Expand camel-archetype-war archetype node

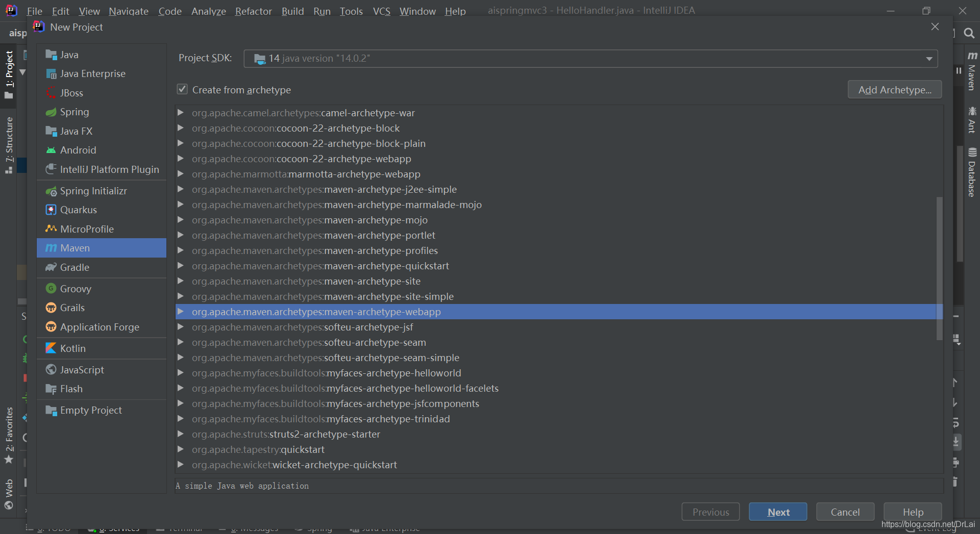pyautogui.click(x=180, y=113)
